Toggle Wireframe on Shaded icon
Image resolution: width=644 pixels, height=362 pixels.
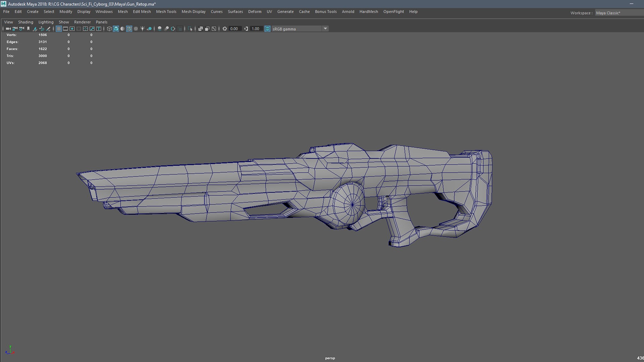coord(129,29)
